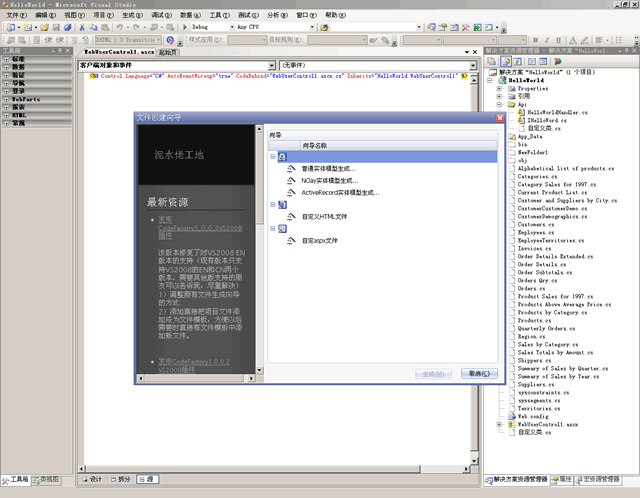Open the 视图(V) menu
640x498 pixels.
[x=74, y=15]
